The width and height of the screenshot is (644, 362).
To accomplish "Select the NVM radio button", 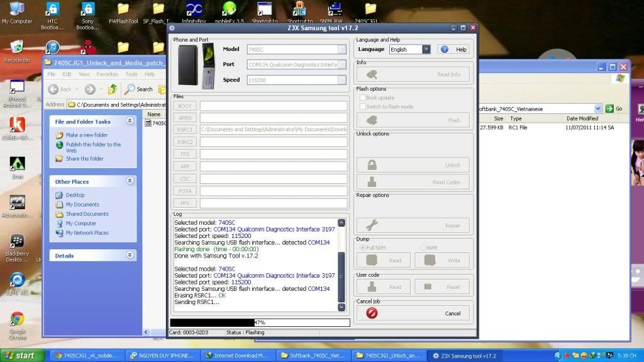I will click(423, 247).
